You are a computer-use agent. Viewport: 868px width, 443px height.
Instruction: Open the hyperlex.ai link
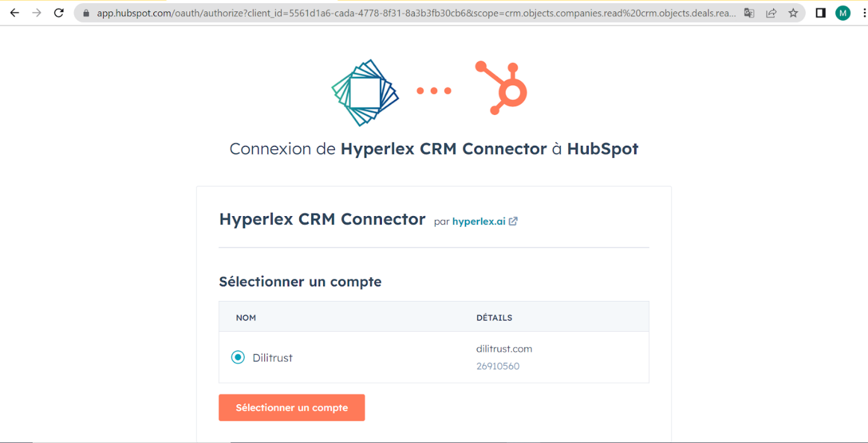click(x=479, y=221)
